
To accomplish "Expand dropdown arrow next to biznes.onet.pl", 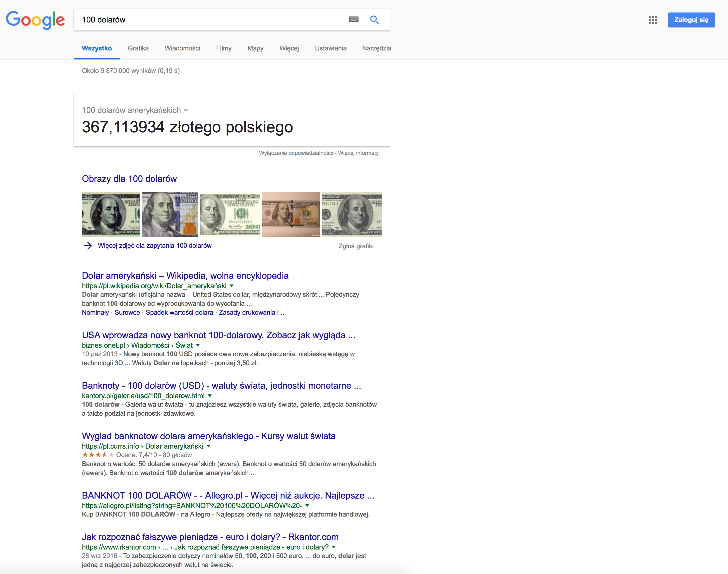I will [198, 345].
